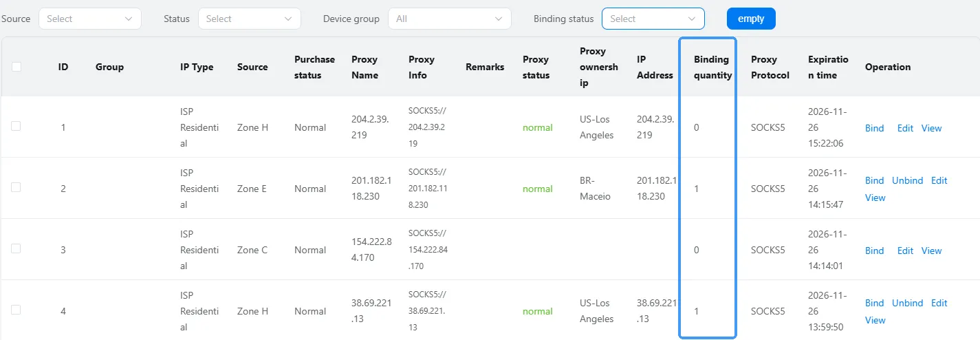Screen dimensions: 980x340
Task: Click the Group column header
Action: coord(109,67)
